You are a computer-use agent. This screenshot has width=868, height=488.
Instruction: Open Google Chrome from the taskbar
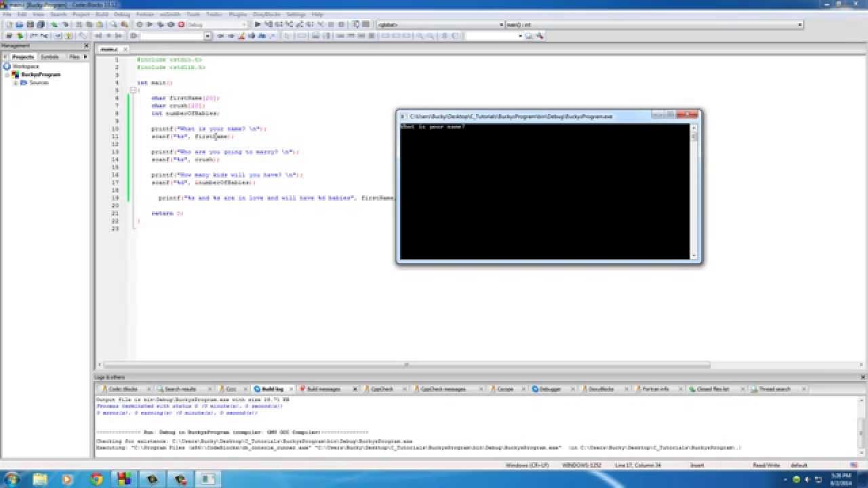(x=96, y=479)
